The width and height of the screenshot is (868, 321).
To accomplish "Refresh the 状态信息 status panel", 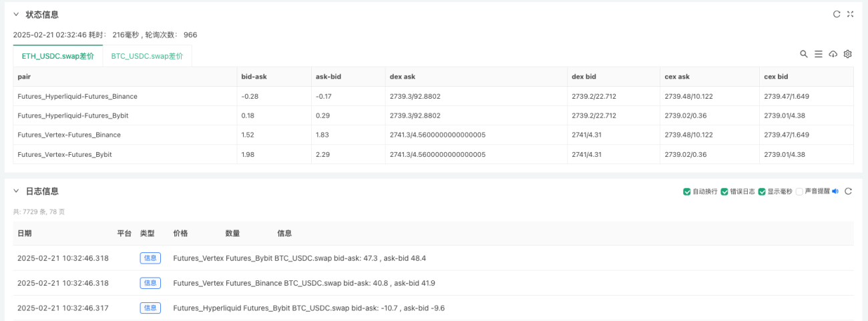I will click(837, 14).
